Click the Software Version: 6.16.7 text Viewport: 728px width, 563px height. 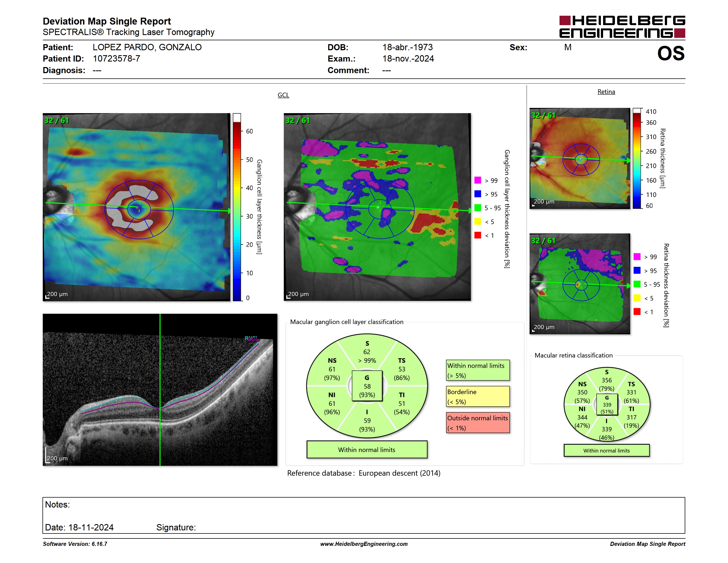(75, 544)
